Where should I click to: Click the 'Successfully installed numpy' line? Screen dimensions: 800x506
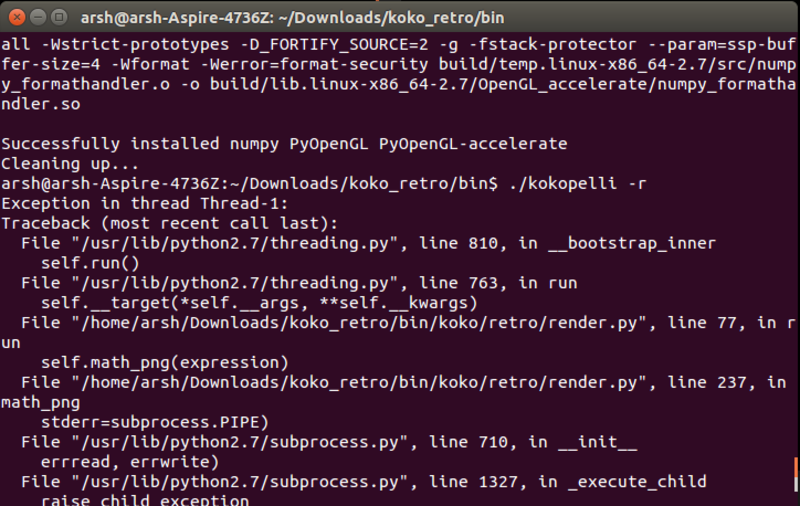click(x=284, y=144)
